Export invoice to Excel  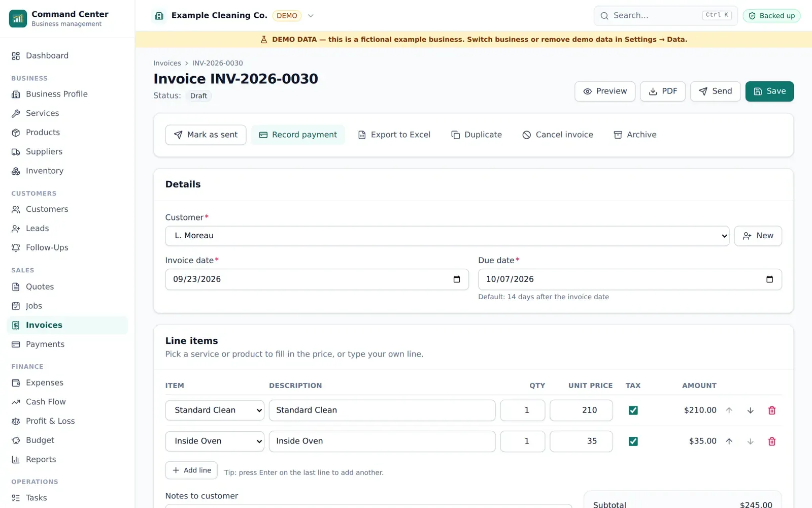tap(394, 135)
